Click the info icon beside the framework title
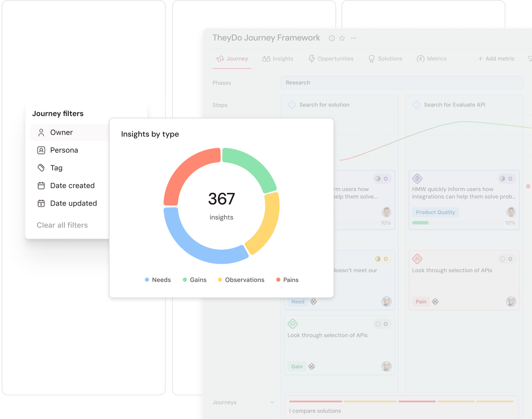The image size is (532, 419). point(332,38)
